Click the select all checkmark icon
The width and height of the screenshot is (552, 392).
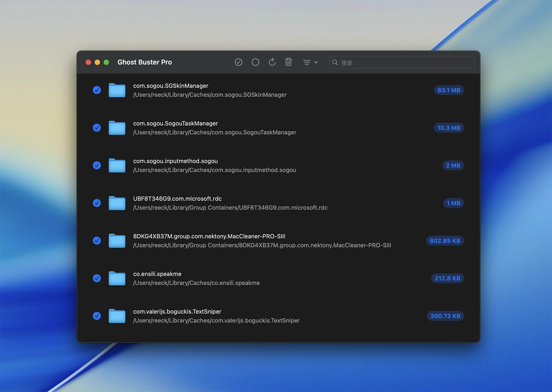tap(238, 62)
